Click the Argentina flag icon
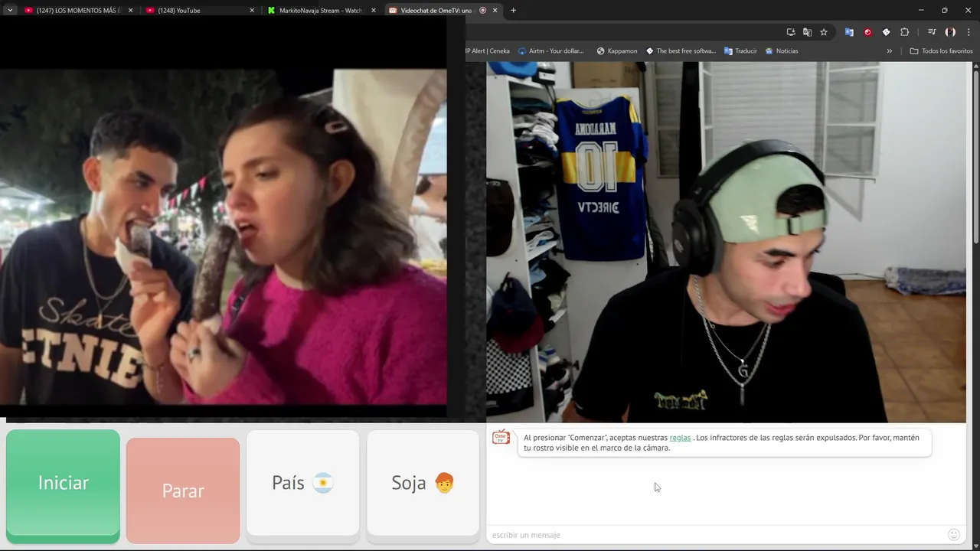Image resolution: width=980 pixels, height=551 pixels. tap(323, 483)
